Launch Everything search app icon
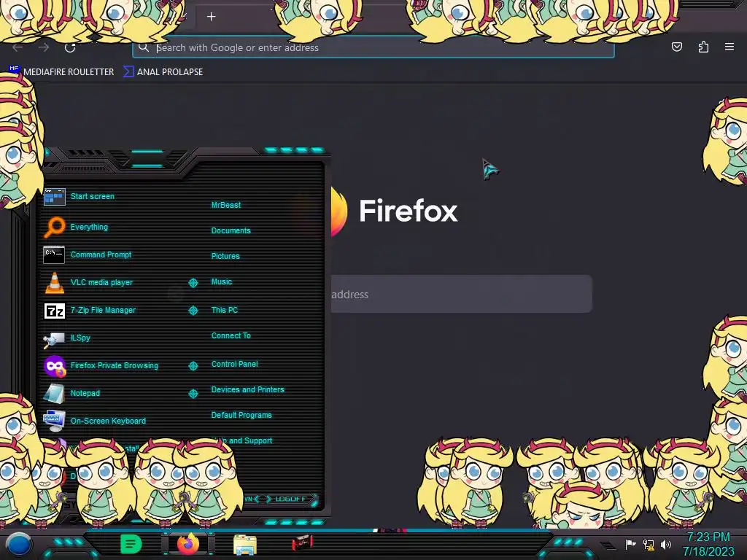The width and height of the screenshot is (747, 560). point(54,227)
